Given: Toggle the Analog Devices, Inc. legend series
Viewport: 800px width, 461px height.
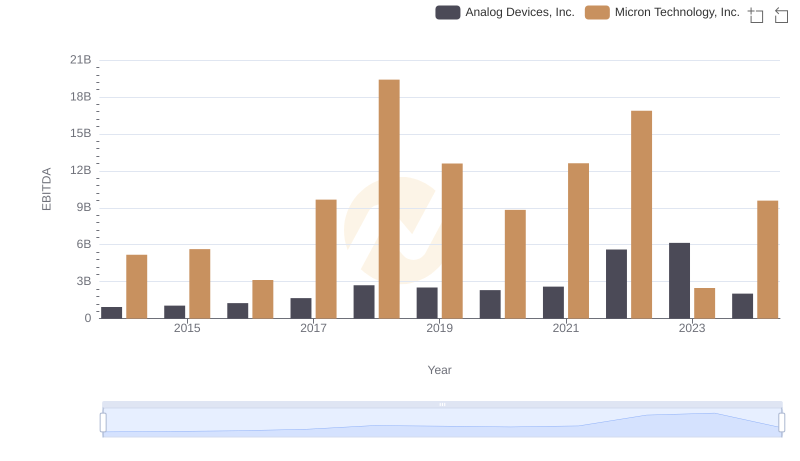Looking at the screenshot, I should point(505,12).
